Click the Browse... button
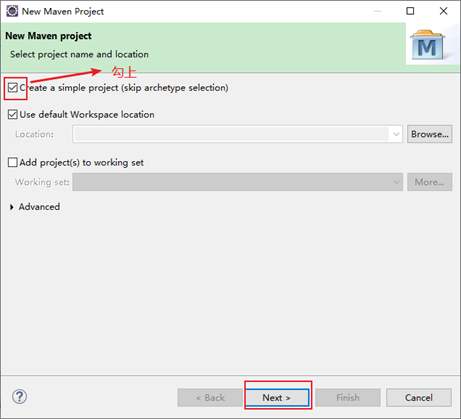This screenshot has width=461, height=419. pos(430,134)
